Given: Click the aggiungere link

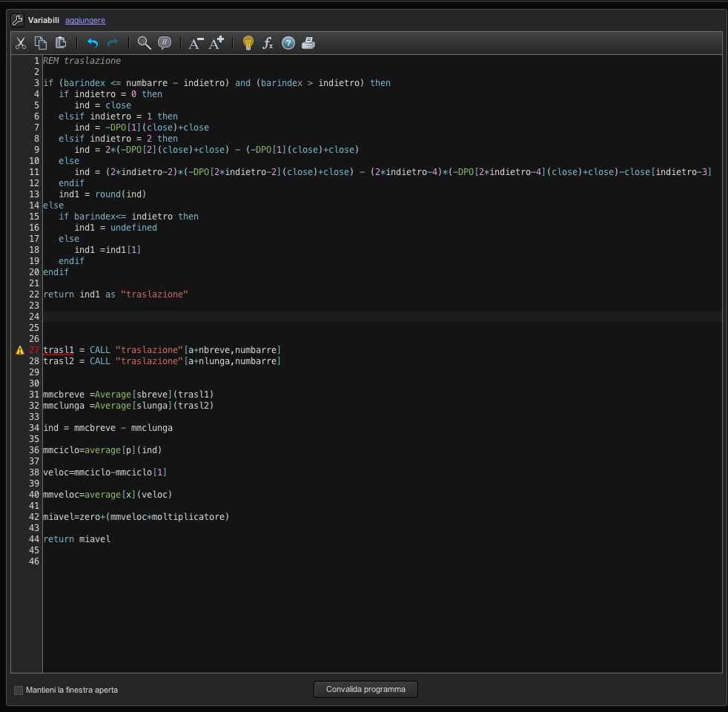Looking at the screenshot, I should [x=85, y=20].
